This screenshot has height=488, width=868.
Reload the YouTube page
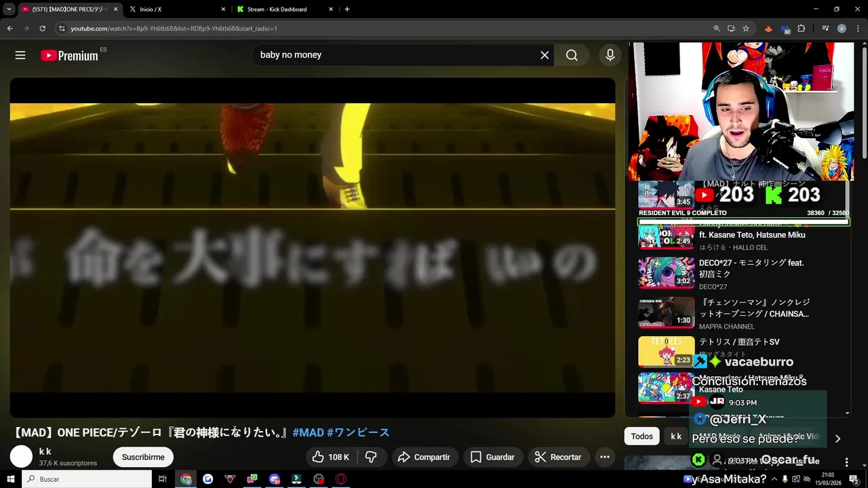click(x=42, y=28)
